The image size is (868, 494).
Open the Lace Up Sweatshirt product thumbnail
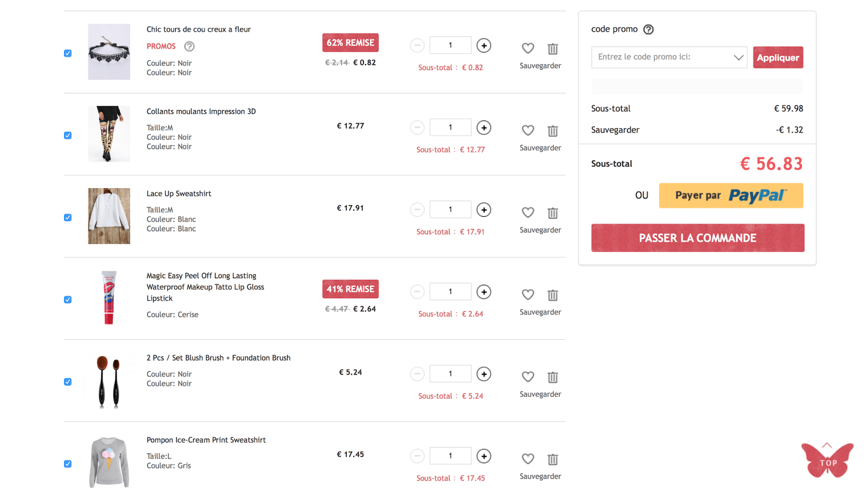109,216
